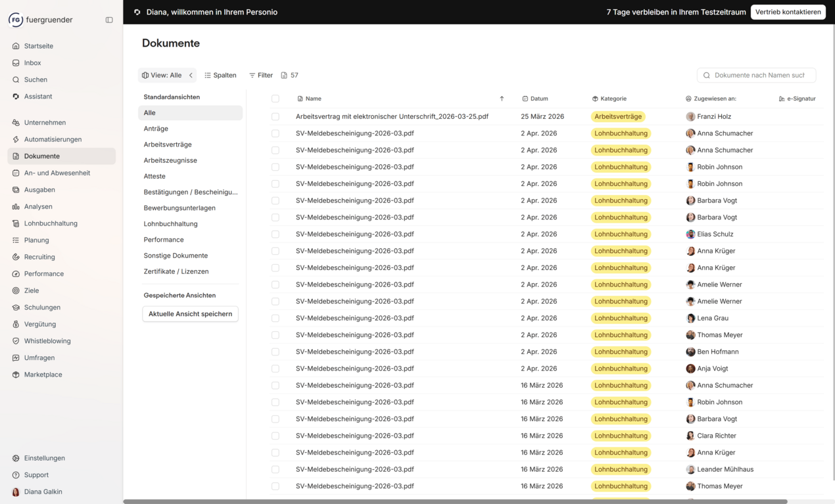Click the An- und Abwesenheit calendar icon
This screenshot has width=835, height=504.
pyautogui.click(x=16, y=173)
